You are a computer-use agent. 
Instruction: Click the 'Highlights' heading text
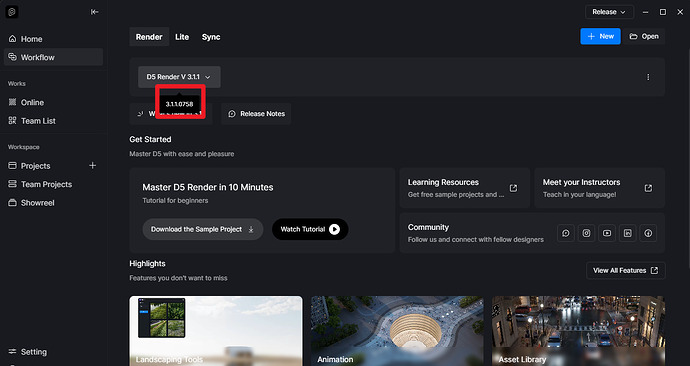coord(147,264)
